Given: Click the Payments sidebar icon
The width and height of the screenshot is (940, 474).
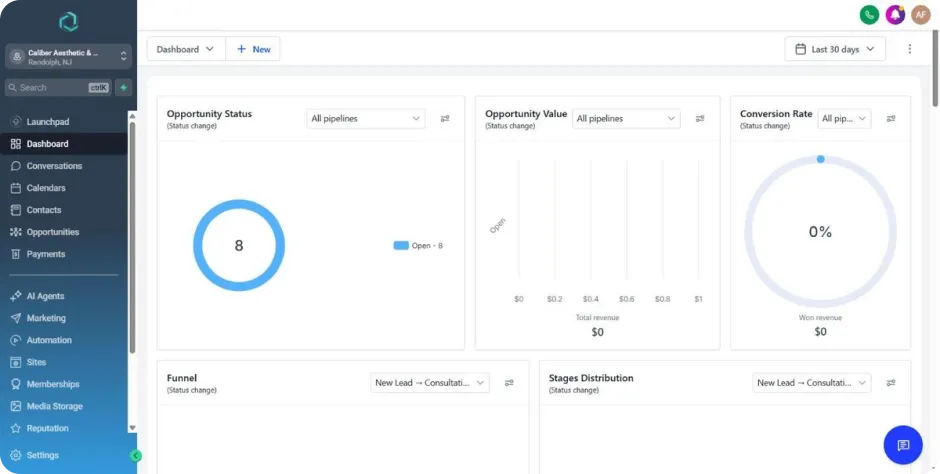Looking at the screenshot, I should 16,254.
